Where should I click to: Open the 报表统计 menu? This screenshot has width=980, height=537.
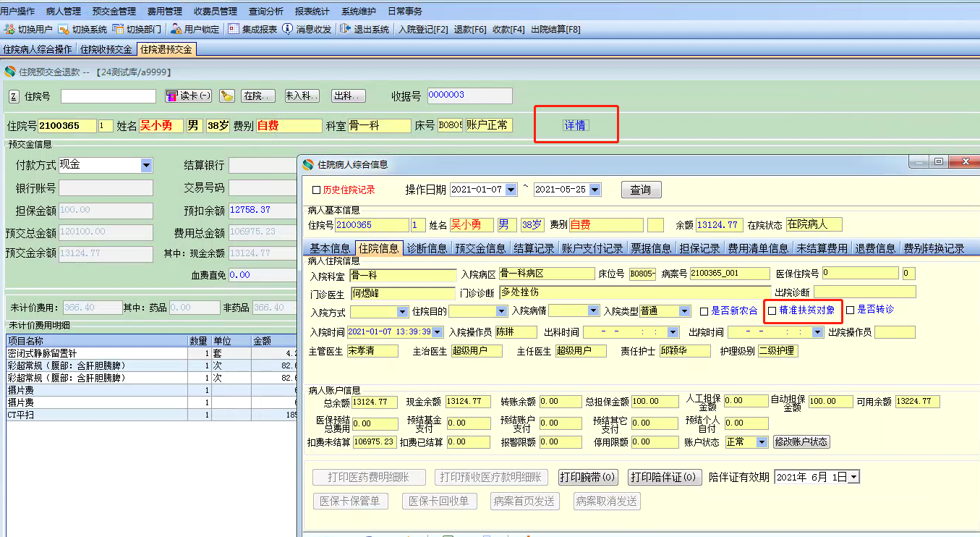click(312, 12)
